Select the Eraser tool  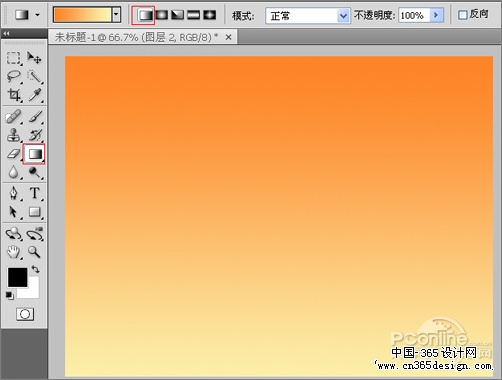[14, 154]
